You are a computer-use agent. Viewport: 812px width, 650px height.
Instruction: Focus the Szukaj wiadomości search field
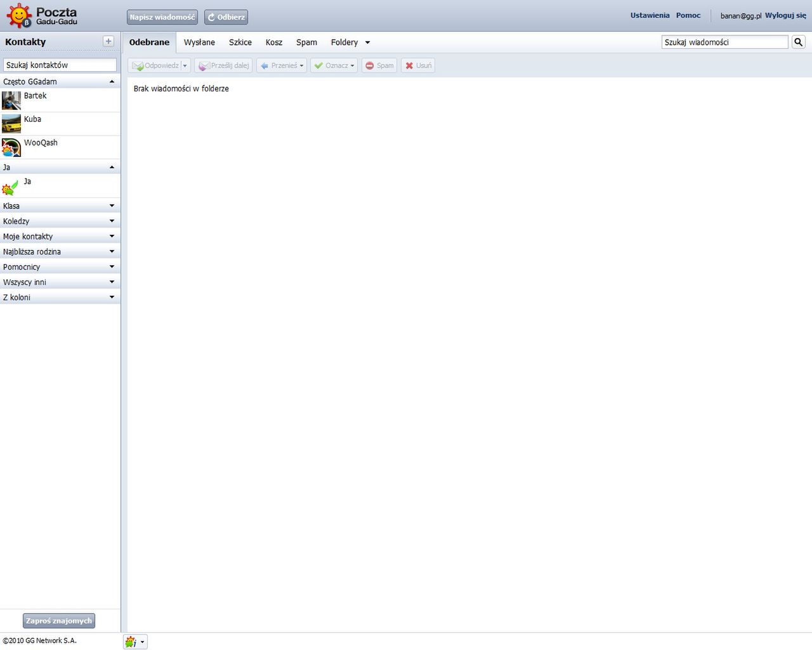coord(724,42)
